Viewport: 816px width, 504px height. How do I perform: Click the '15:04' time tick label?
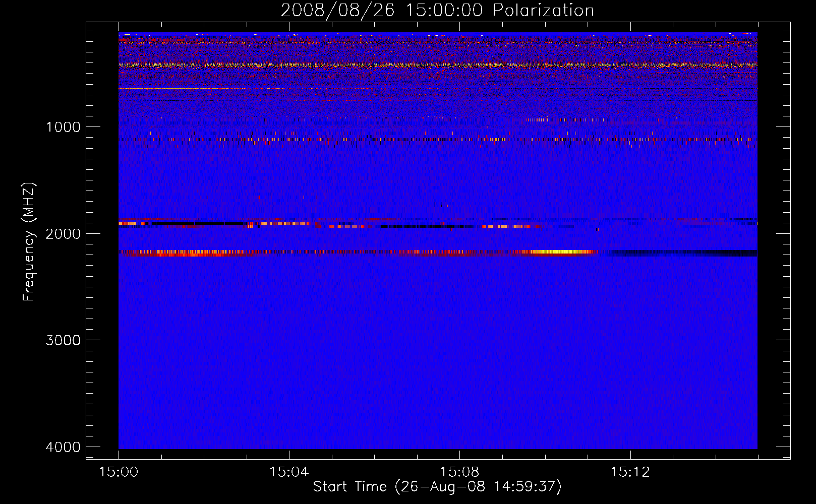[x=289, y=472]
